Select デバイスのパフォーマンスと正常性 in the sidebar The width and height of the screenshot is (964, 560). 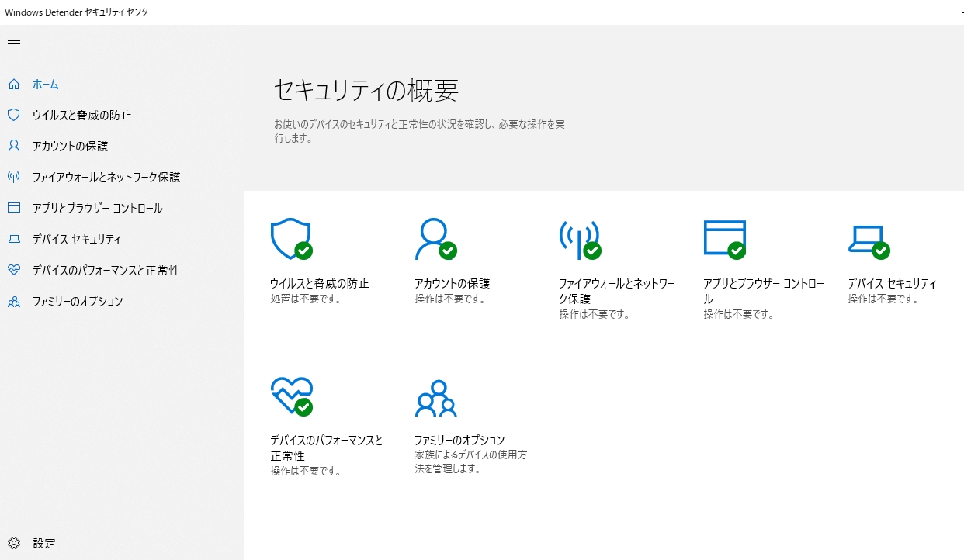[x=106, y=270]
